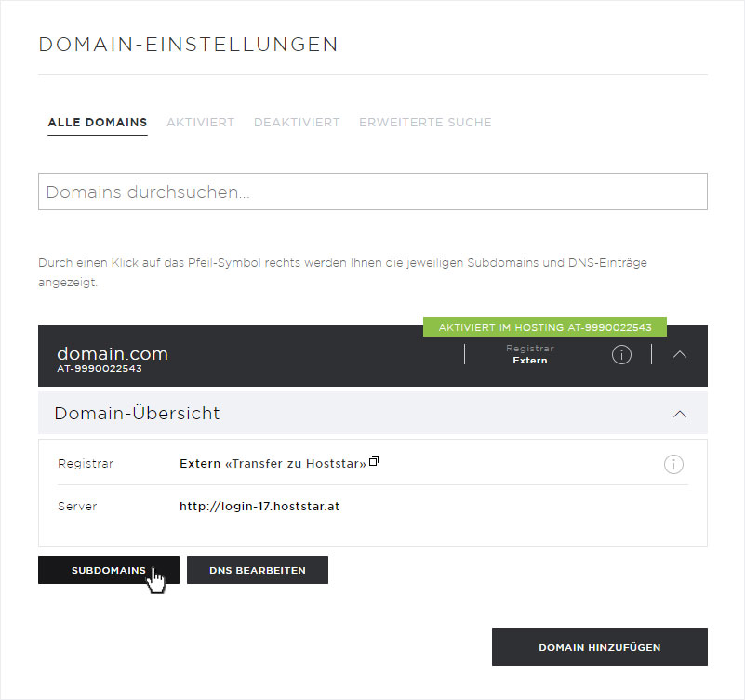Select the domain.com title text
Screen dimensions: 745x700
pyautogui.click(x=113, y=354)
